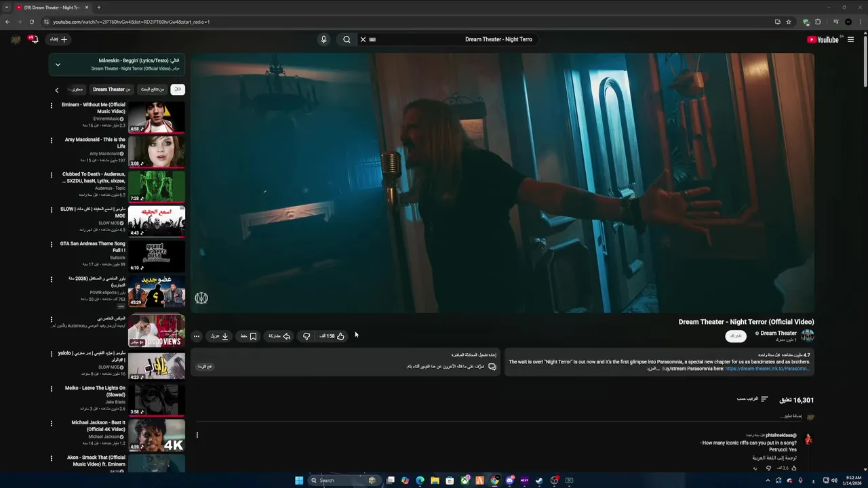The image size is (868, 488).
Task: Select the search results chip beside All
Action: pos(153,89)
